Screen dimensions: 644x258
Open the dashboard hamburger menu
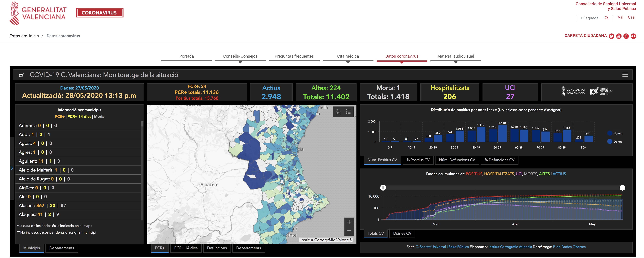[x=625, y=74]
